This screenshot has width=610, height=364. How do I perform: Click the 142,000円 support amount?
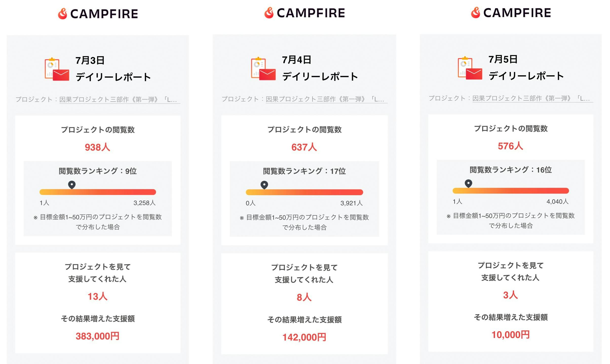(304, 337)
